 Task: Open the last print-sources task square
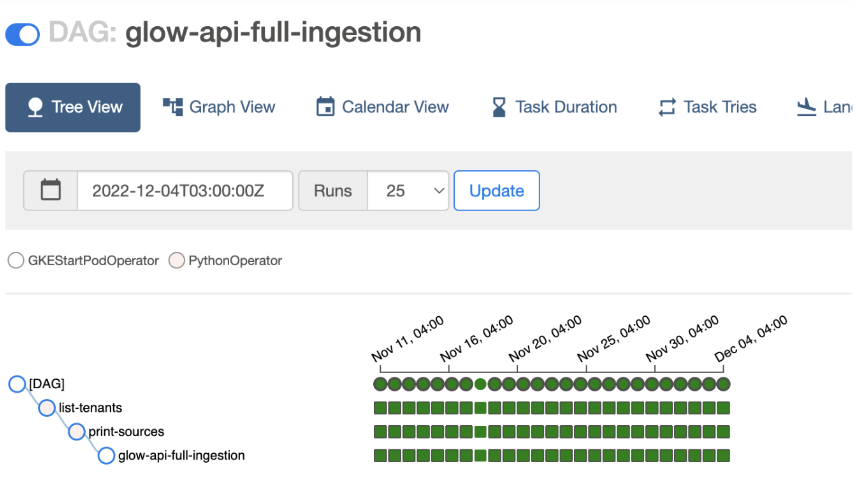[723, 432]
